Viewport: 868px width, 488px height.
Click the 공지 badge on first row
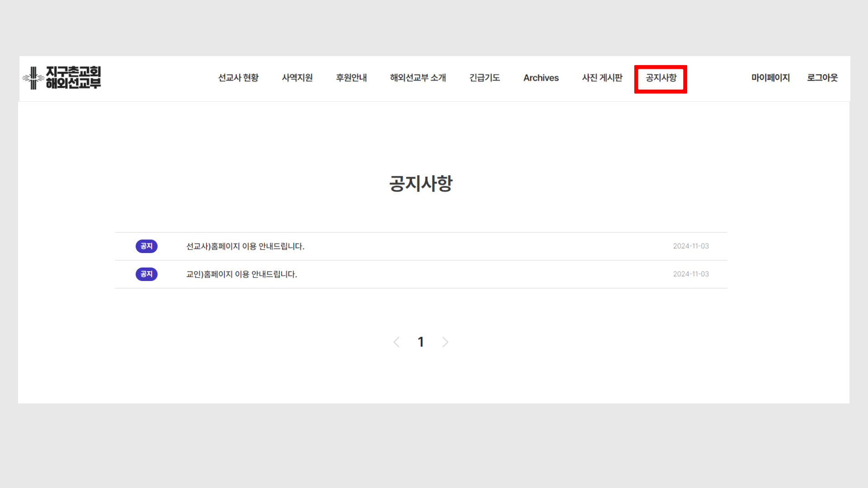(146, 246)
